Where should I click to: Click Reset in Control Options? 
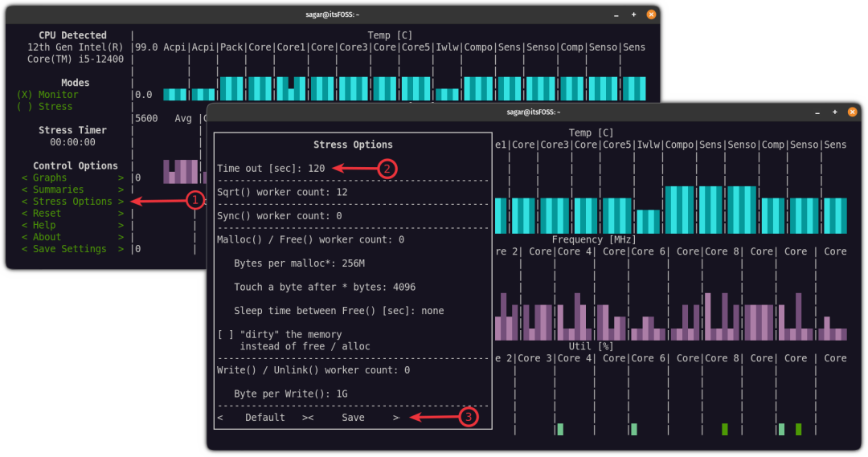[x=47, y=214]
